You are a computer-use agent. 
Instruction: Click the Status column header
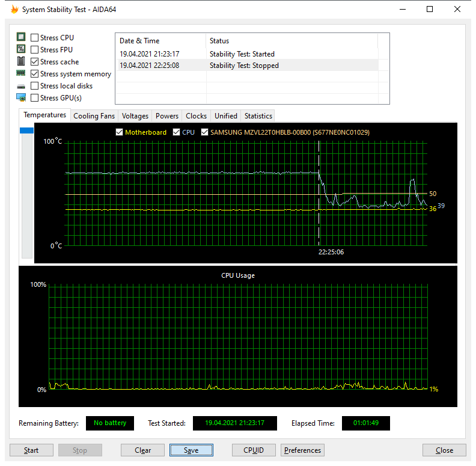[292, 41]
